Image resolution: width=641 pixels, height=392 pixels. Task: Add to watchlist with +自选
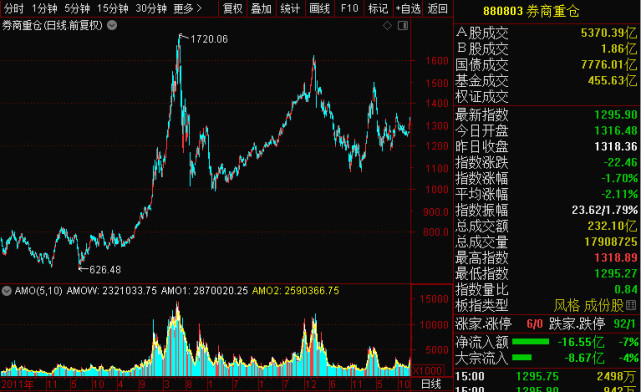(408, 8)
